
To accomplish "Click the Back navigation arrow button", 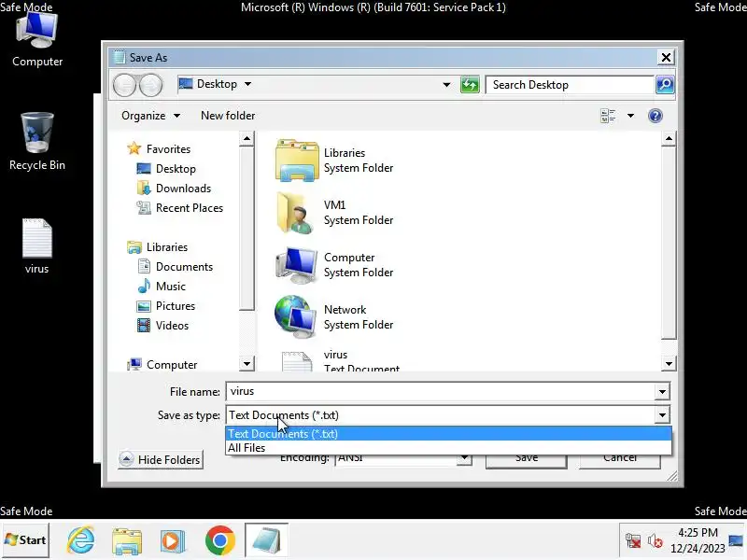I will [125, 85].
